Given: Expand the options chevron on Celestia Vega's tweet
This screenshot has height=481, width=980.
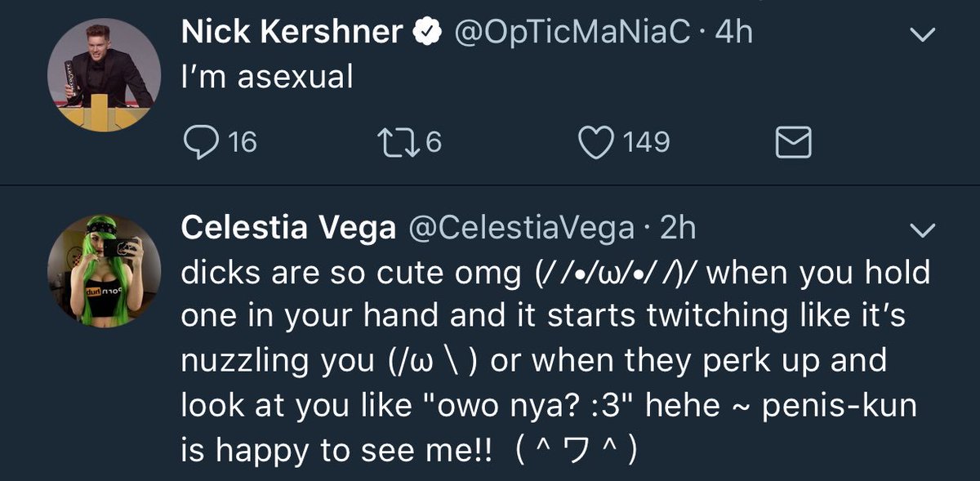Looking at the screenshot, I should (922, 232).
